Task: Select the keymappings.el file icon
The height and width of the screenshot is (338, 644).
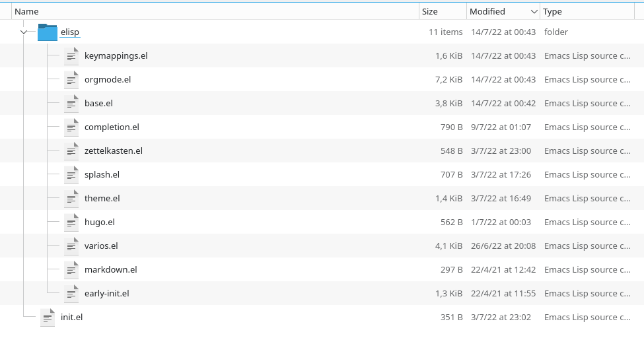Action: tap(71, 56)
